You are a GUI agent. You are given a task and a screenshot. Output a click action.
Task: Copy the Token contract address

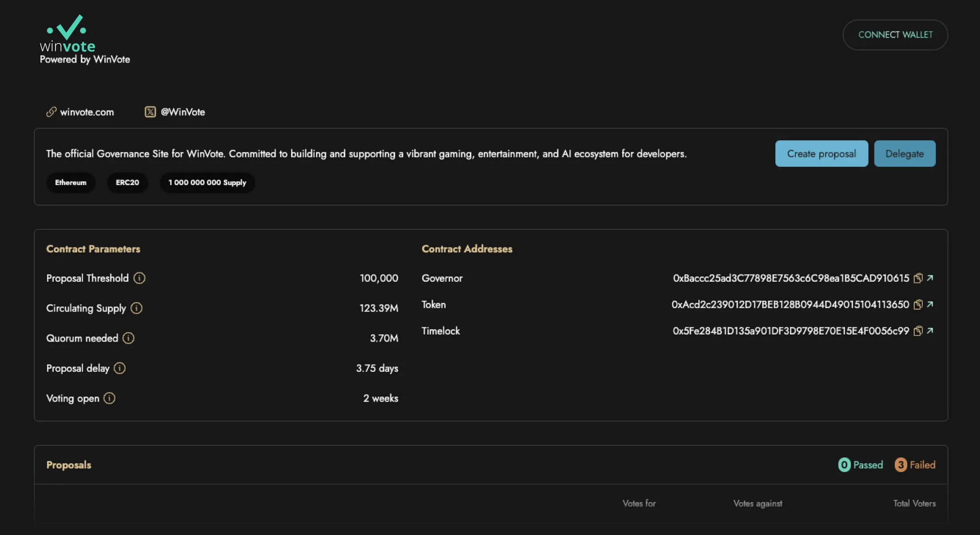pyautogui.click(x=918, y=304)
